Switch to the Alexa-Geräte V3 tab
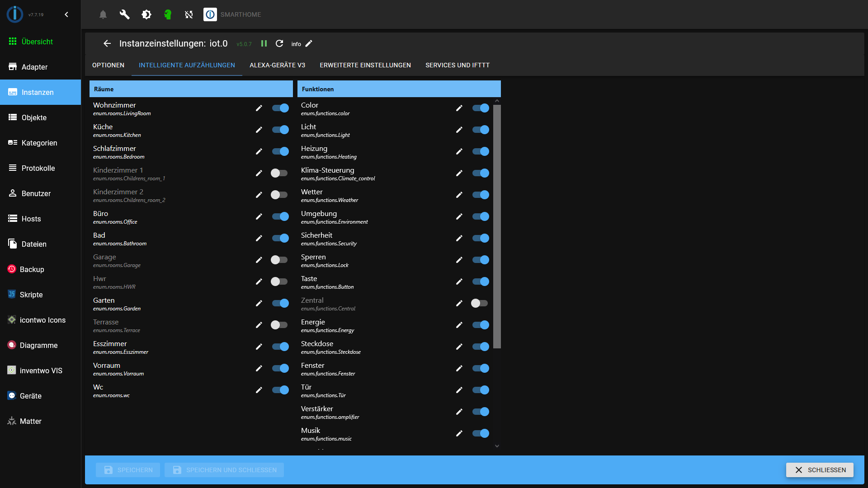This screenshot has width=868, height=488. (277, 65)
